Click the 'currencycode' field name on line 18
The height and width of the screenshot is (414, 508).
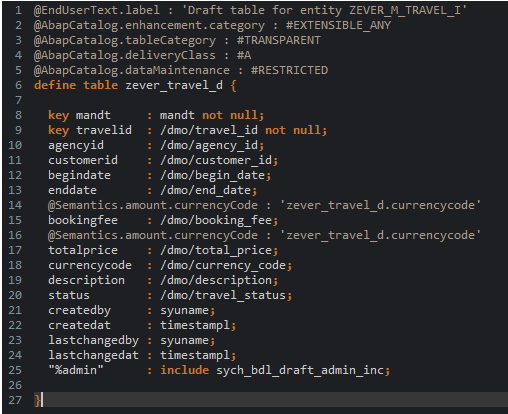coord(90,265)
